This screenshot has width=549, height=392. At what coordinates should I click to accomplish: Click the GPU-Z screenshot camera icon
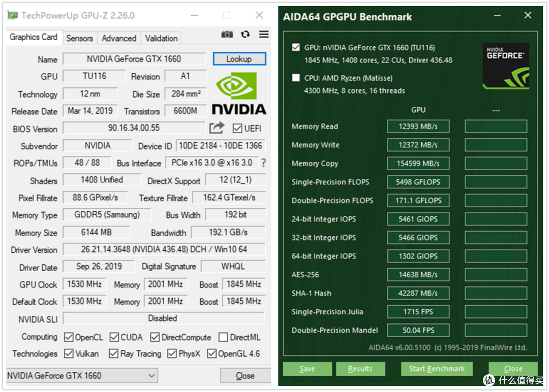coord(227,34)
